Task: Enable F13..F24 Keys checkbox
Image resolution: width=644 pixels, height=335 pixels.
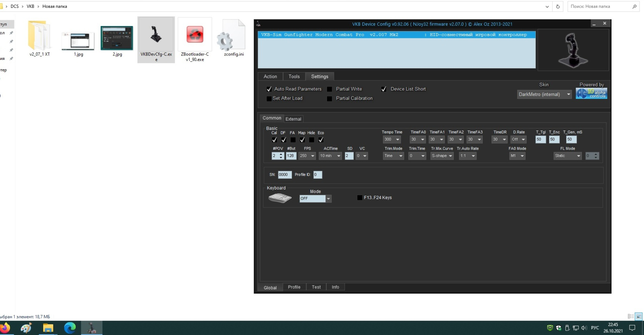Action: click(x=360, y=198)
